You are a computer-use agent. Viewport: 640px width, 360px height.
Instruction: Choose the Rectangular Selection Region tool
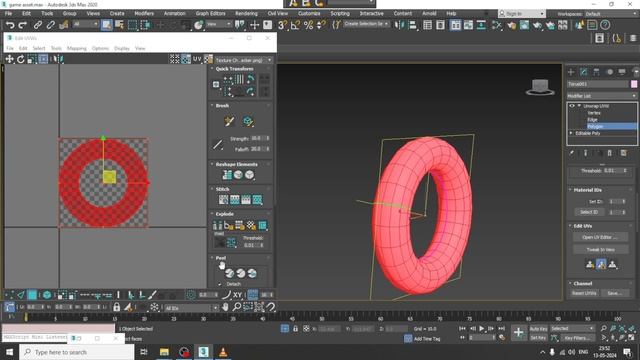(133, 25)
